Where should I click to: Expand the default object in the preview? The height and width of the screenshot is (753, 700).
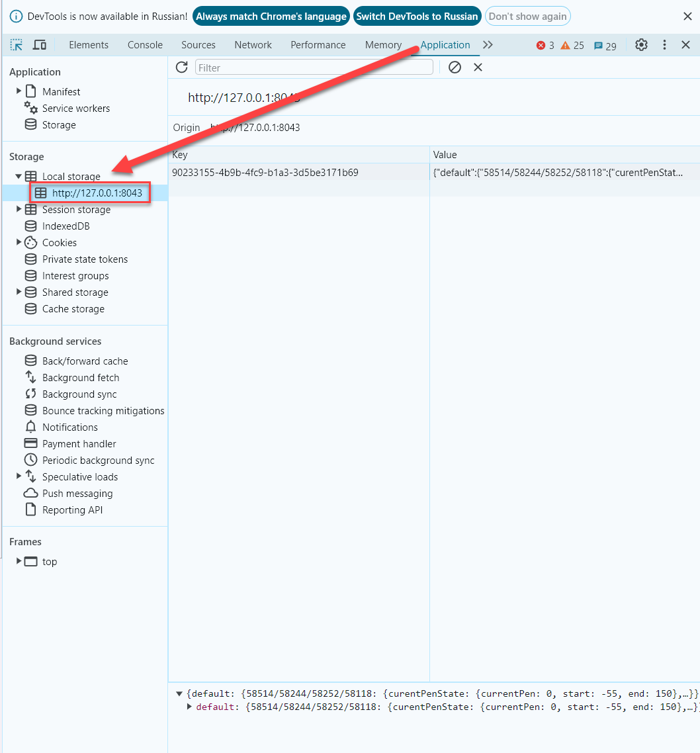(190, 707)
